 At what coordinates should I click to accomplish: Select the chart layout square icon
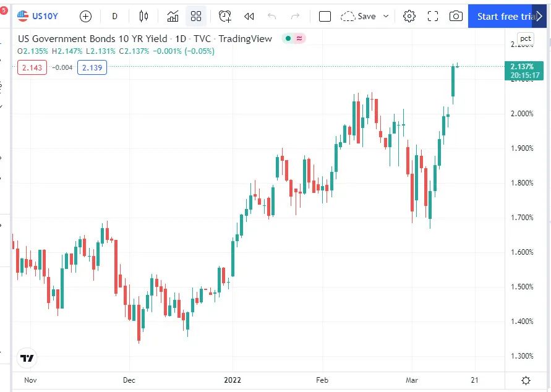pyautogui.click(x=325, y=16)
